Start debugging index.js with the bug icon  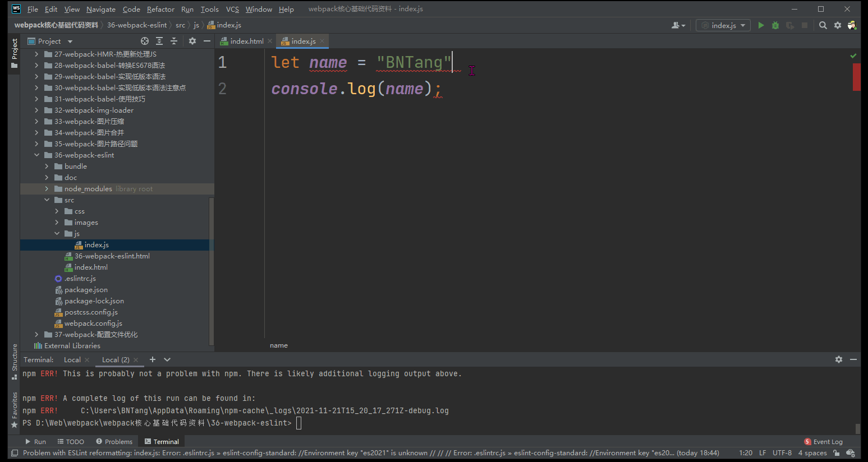tap(775, 25)
